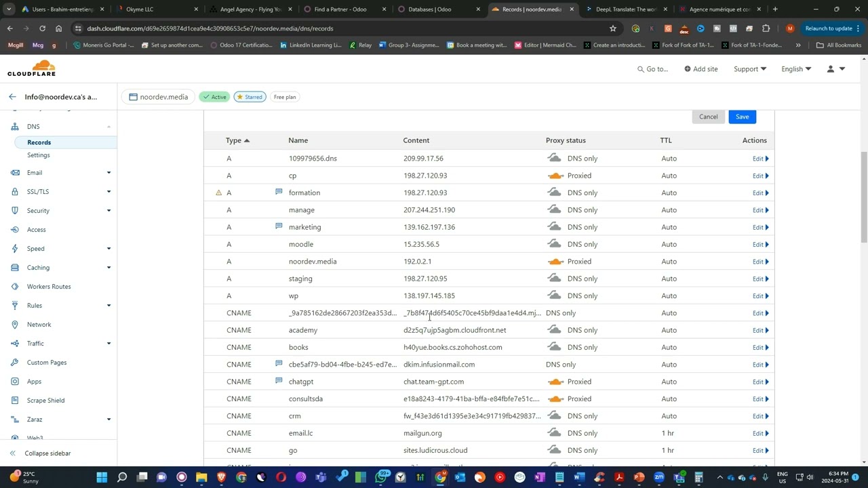Viewport: 868px width, 488px height.
Task: Click the back arrow beside account name
Action: click(x=12, y=97)
